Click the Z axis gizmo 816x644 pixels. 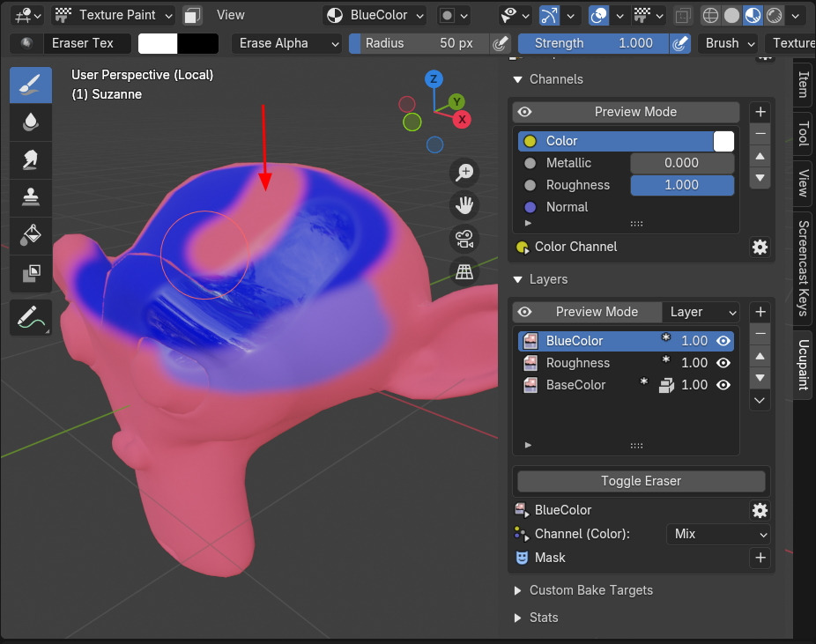click(x=434, y=79)
